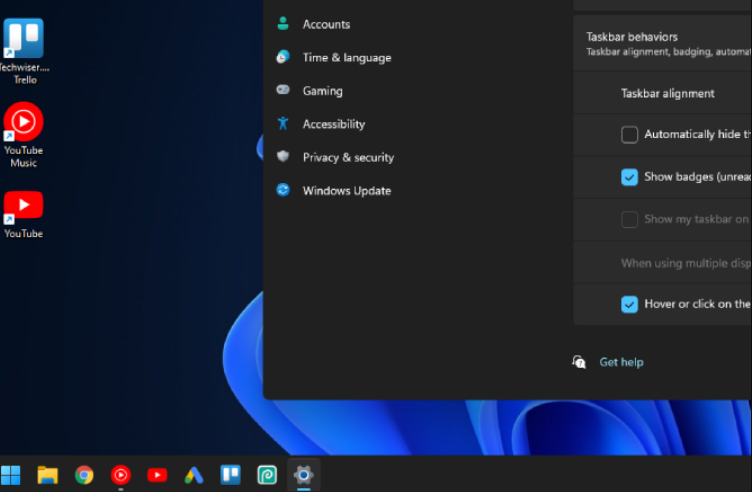
Task: Open YouTube Music from the taskbar
Action: click(120, 475)
